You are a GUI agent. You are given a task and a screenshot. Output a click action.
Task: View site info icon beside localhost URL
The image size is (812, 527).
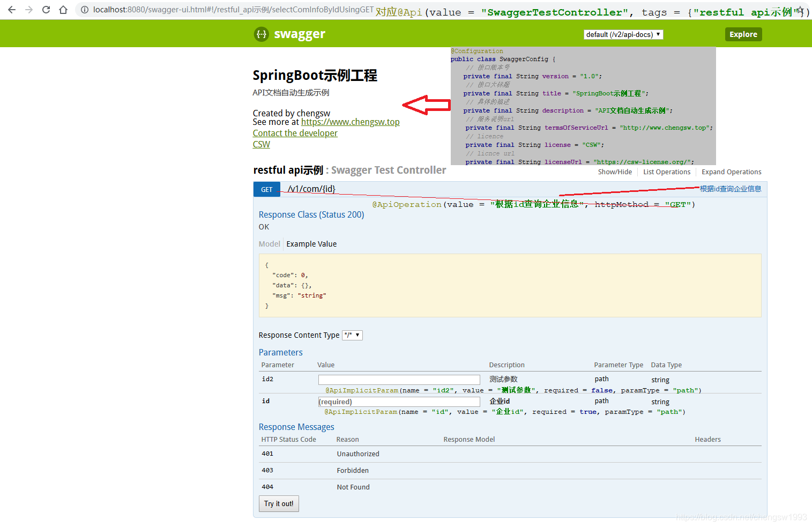point(85,10)
